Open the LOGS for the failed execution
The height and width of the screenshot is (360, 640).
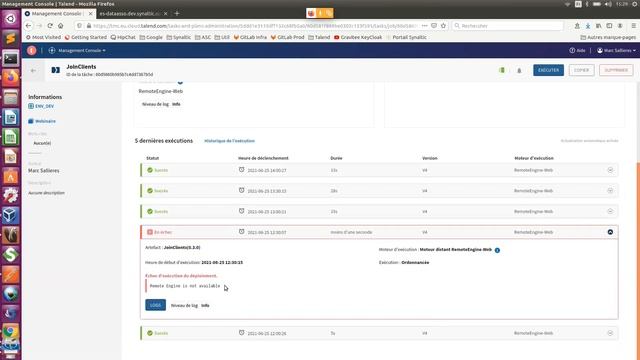(x=156, y=305)
